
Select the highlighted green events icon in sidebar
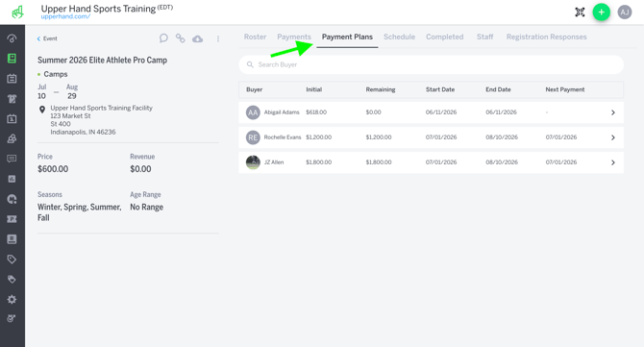pos(12,59)
